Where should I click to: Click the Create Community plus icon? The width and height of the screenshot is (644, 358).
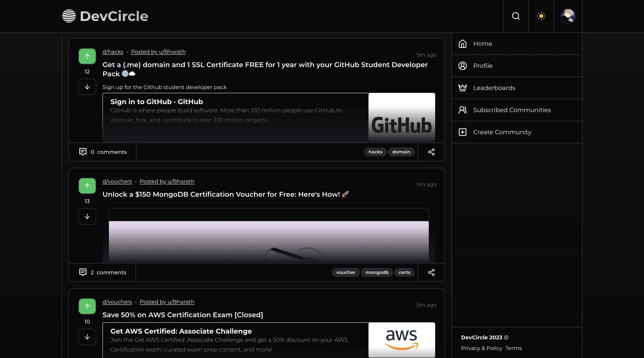coord(462,132)
